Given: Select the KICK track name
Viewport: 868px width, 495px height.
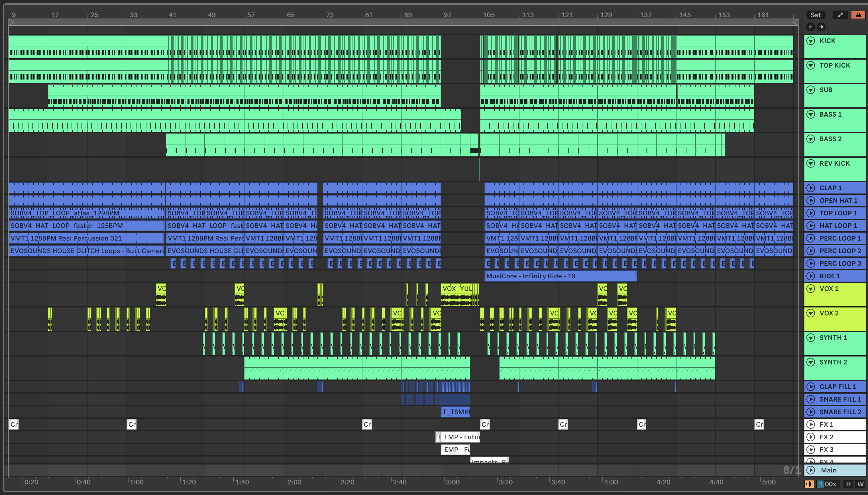Looking at the screenshot, I should click(x=827, y=41).
